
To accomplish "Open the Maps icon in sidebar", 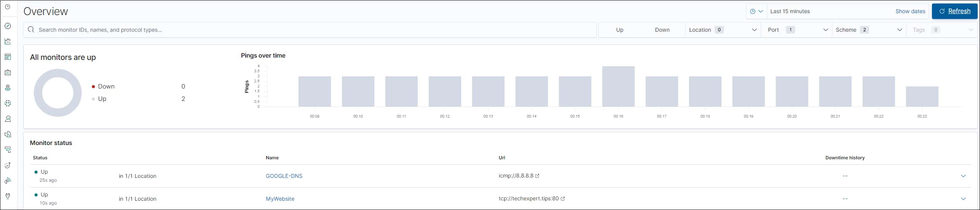I will coord(8,88).
